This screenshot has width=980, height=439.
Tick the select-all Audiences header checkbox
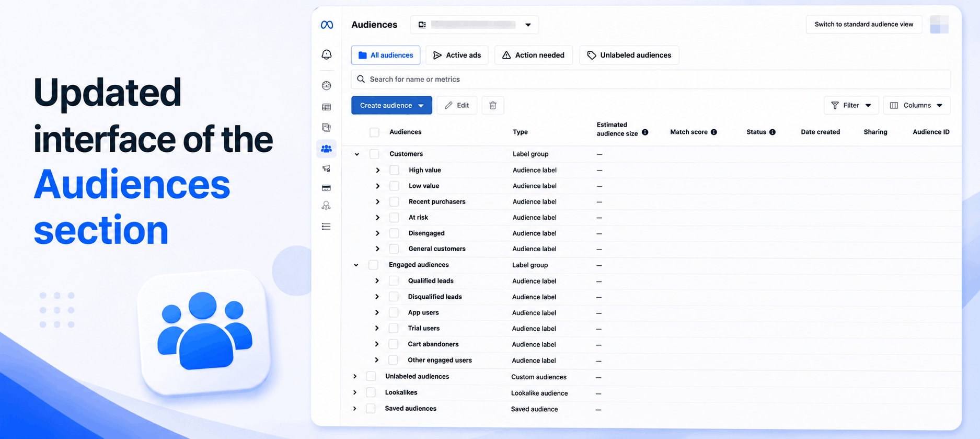point(374,132)
